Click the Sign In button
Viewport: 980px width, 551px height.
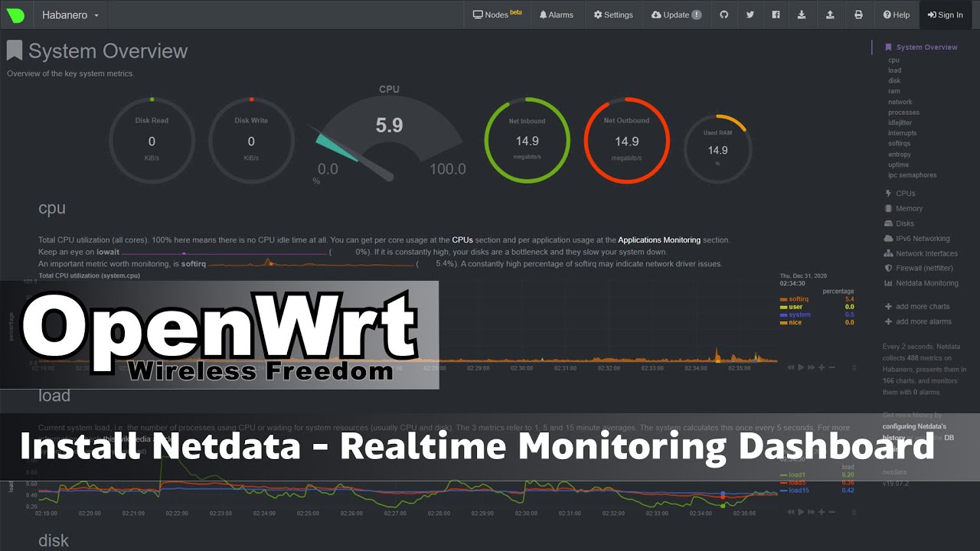point(946,15)
